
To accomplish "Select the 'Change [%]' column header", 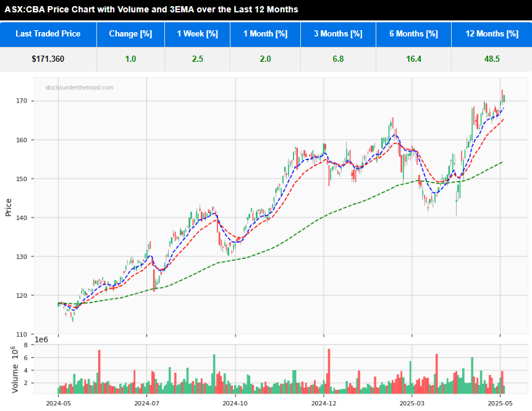I will (x=130, y=34).
